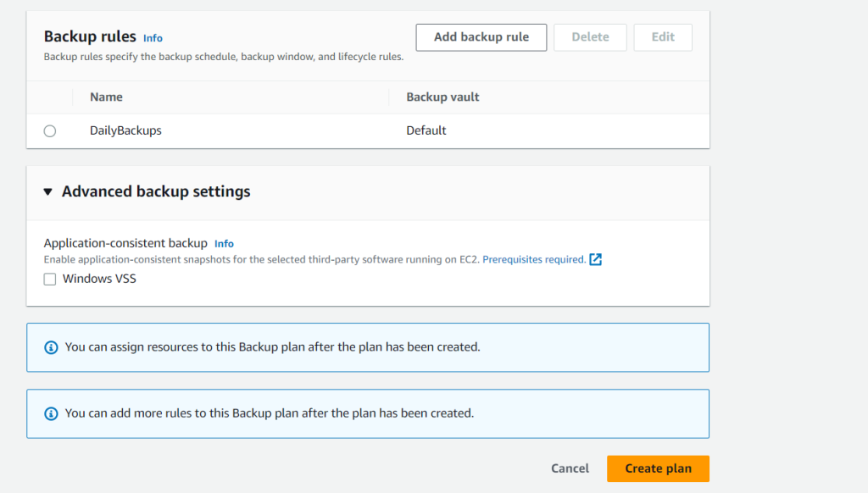Click the info icon in the add more rules notice
The height and width of the screenshot is (493, 868).
(51, 413)
